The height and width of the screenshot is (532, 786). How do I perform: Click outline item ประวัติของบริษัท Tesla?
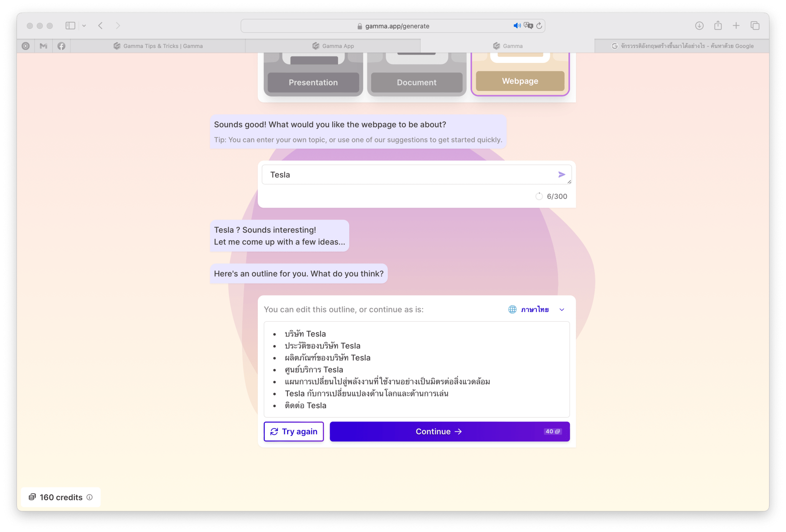click(322, 345)
